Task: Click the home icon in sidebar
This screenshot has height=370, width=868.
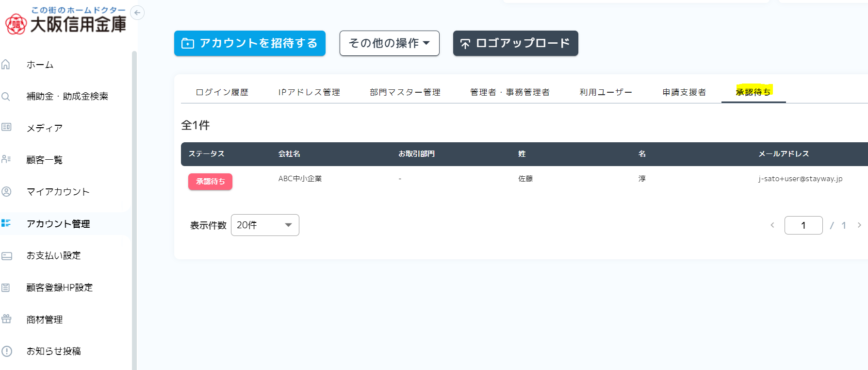Action: [6, 64]
